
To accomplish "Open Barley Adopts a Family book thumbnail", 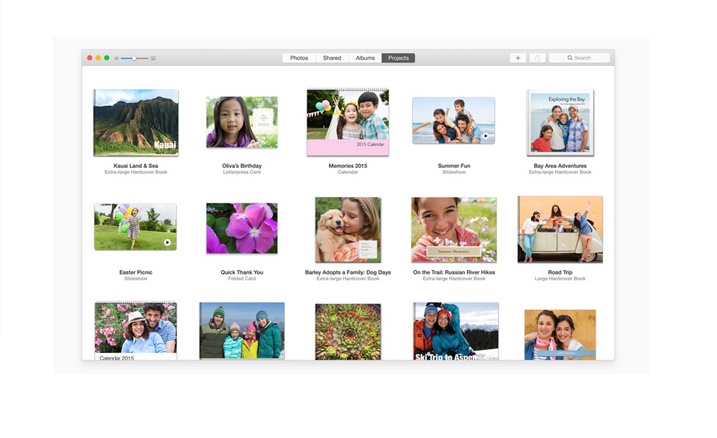I will pos(348,230).
